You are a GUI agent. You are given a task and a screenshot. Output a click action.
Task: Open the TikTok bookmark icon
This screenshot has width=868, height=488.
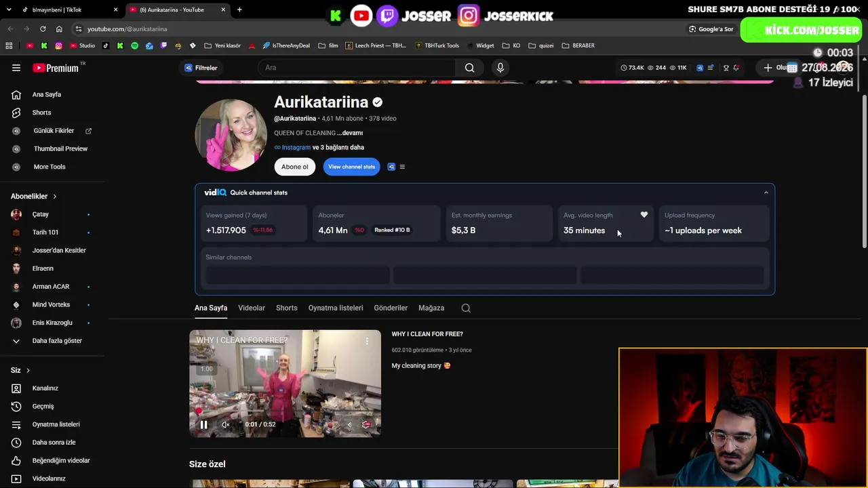pos(106,45)
